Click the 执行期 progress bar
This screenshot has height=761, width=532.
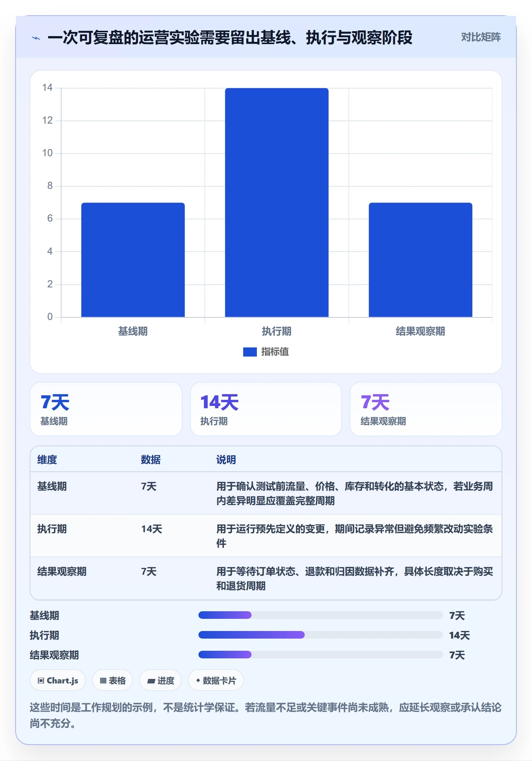point(320,635)
